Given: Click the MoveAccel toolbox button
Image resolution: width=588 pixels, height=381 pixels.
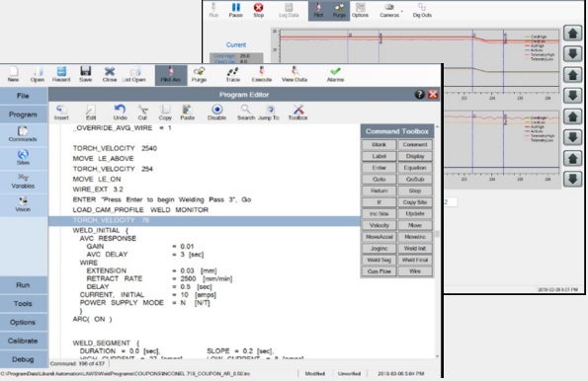Looking at the screenshot, I should [379, 237].
